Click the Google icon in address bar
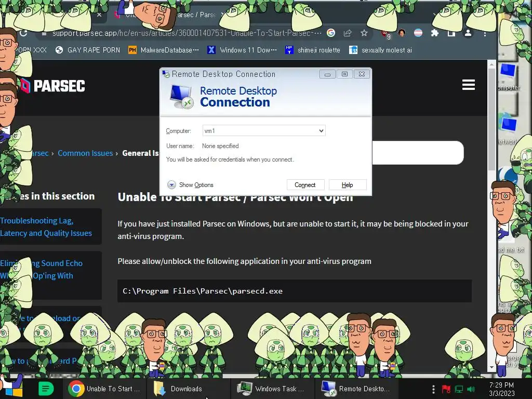 [x=331, y=33]
